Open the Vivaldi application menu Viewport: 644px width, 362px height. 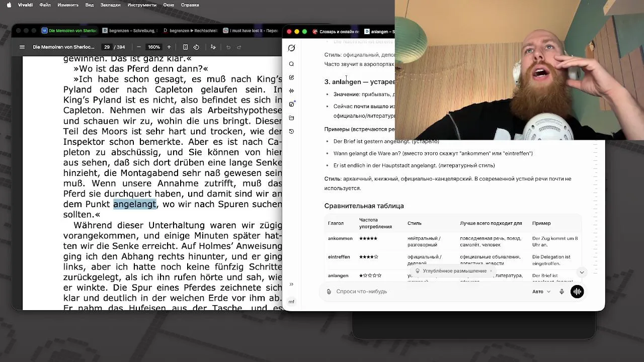(x=25, y=5)
